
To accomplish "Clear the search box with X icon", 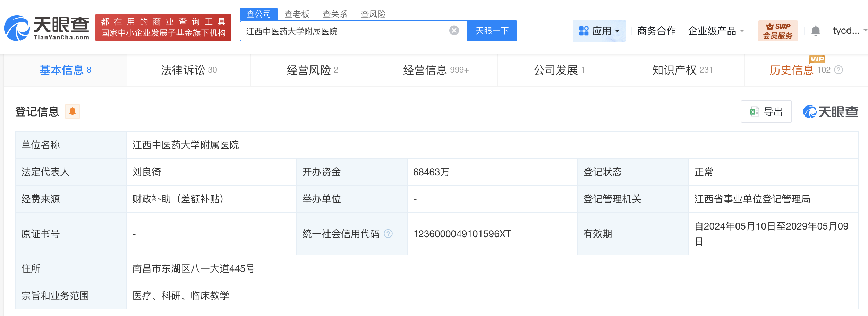I will pos(454,31).
